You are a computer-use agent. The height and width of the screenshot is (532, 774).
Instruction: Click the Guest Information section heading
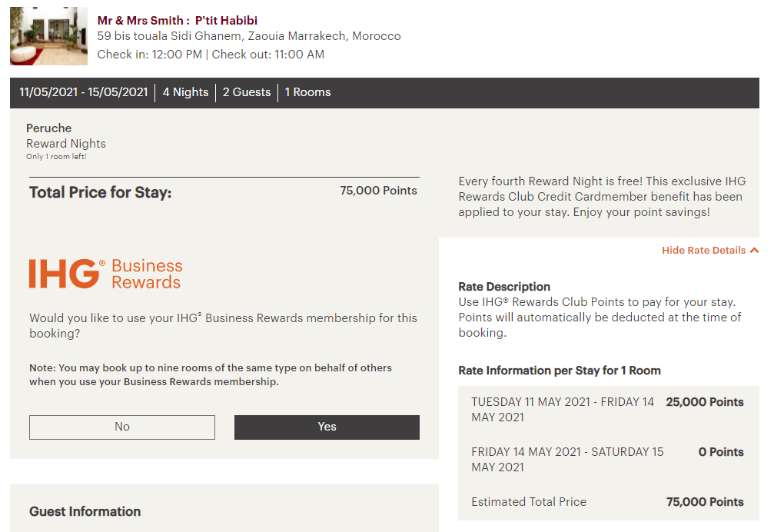coord(85,511)
